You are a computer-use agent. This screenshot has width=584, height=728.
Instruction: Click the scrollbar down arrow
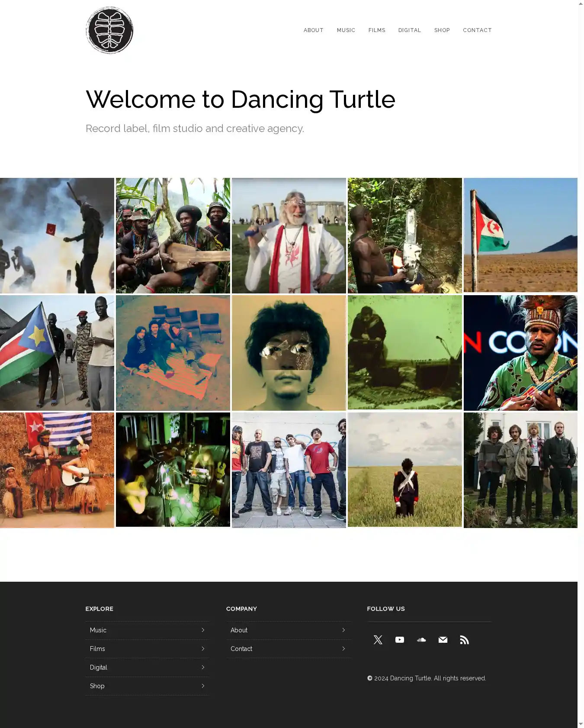click(x=581, y=724)
